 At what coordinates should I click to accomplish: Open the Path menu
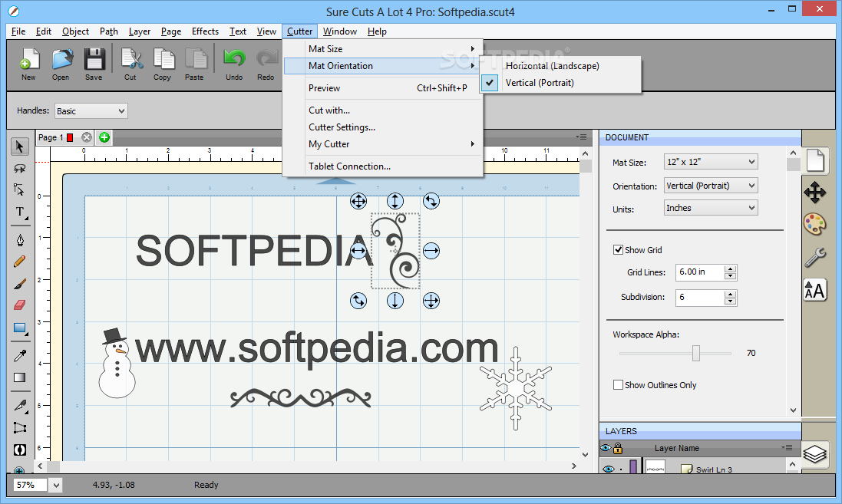point(108,31)
